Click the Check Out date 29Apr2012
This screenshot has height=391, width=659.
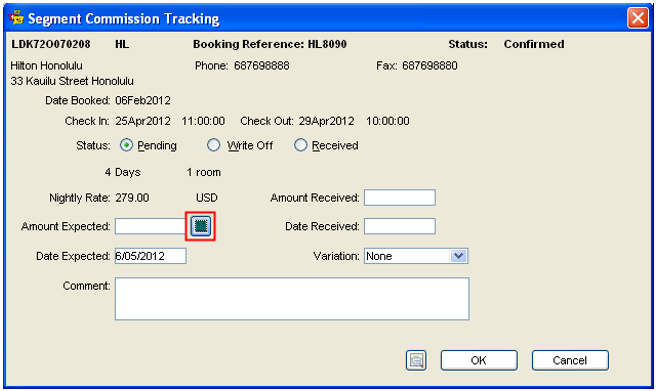tap(327, 121)
